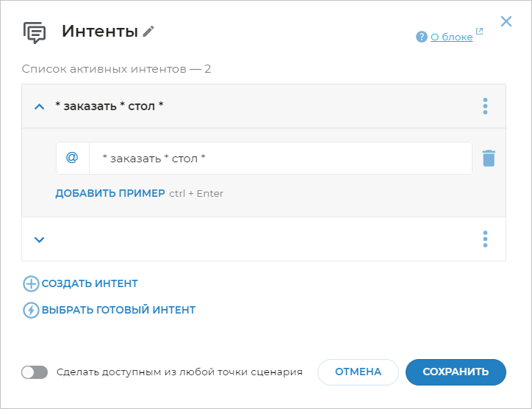Click the lightning icon for ready-made intents

click(x=31, y=310)
